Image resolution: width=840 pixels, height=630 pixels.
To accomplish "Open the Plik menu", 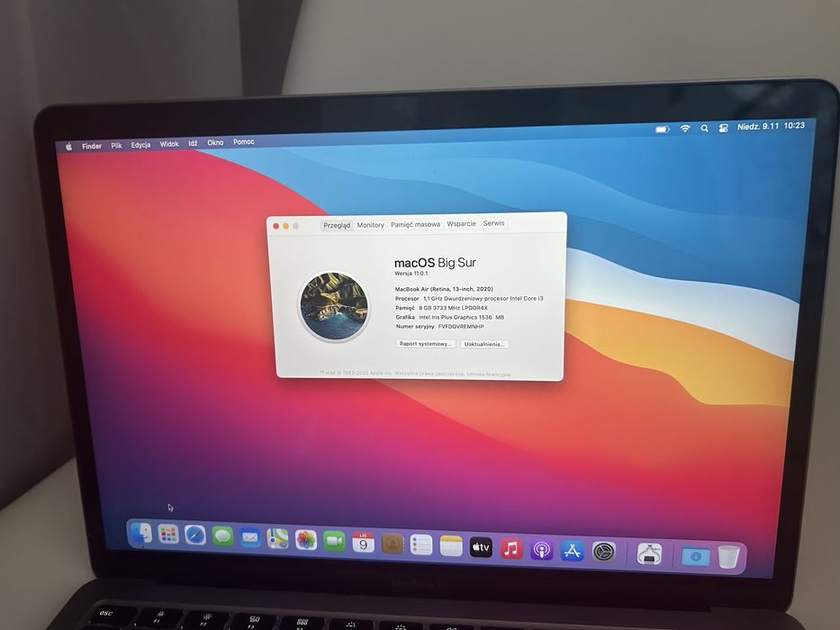I will click(116, 145).
